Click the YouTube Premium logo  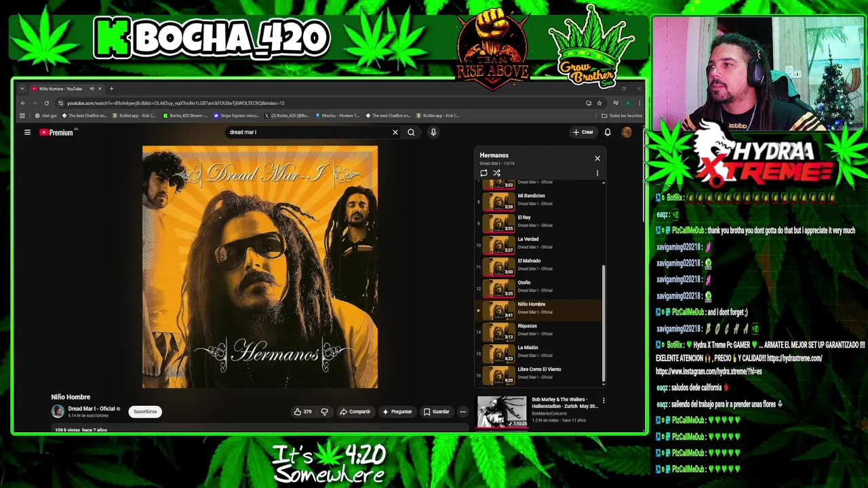(56, 132)
